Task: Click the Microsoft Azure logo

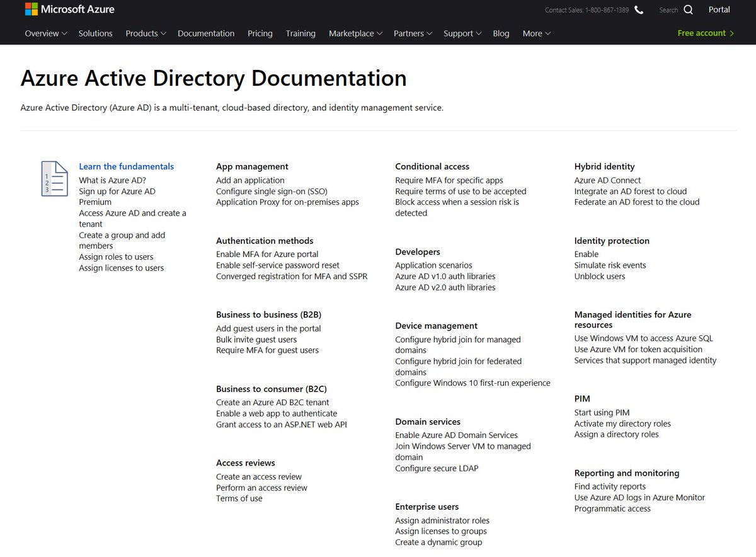Action: click(69, 9)
